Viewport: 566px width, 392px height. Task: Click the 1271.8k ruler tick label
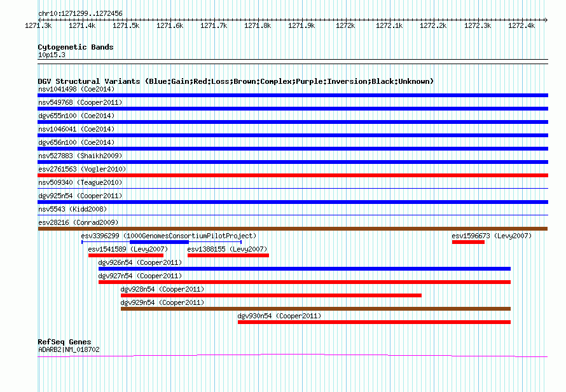(258, 25)
